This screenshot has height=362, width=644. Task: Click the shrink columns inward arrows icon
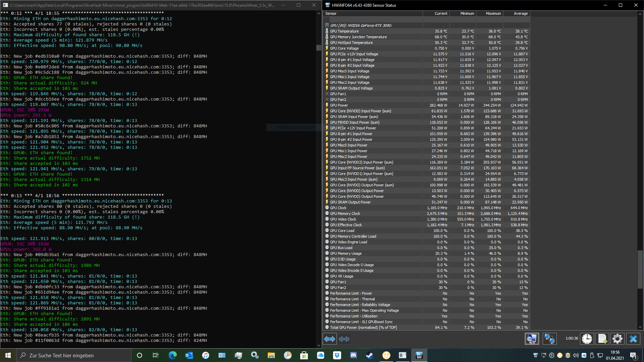point(344,339)
